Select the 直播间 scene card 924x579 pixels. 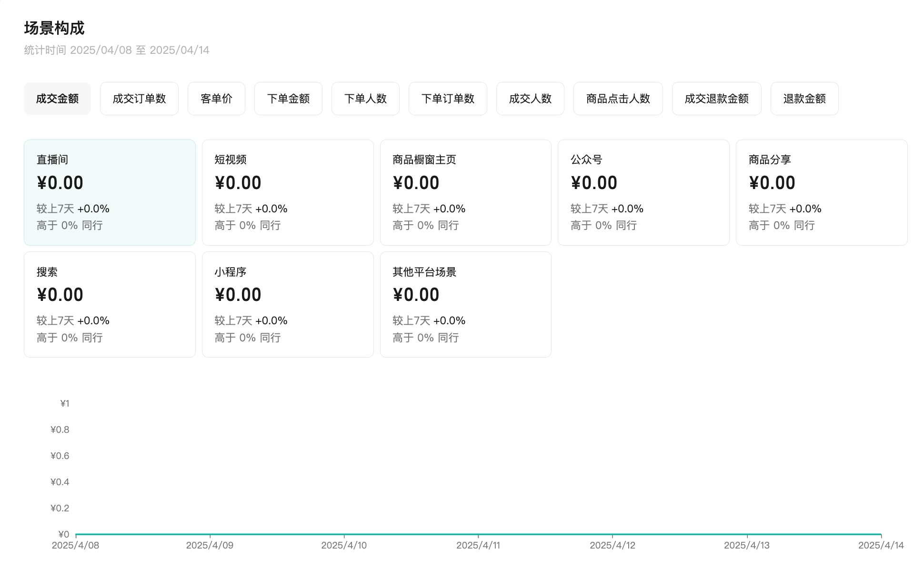point(110,192)
